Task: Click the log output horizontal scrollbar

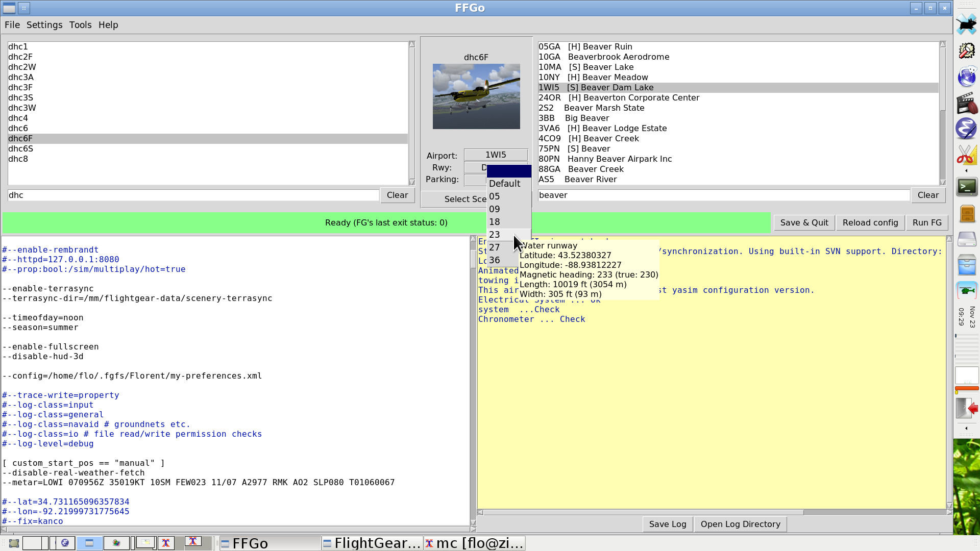Action: (x=643, y=512)
